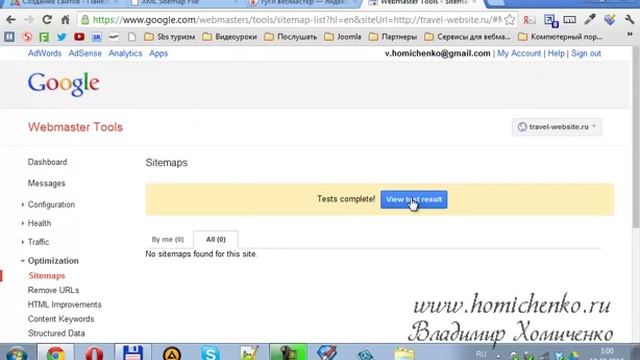The height and width of the screenshot is (360, 640).
Task: Open Structured Data in the sidebar
Action: pyautogui.click(x=56, y=333)
